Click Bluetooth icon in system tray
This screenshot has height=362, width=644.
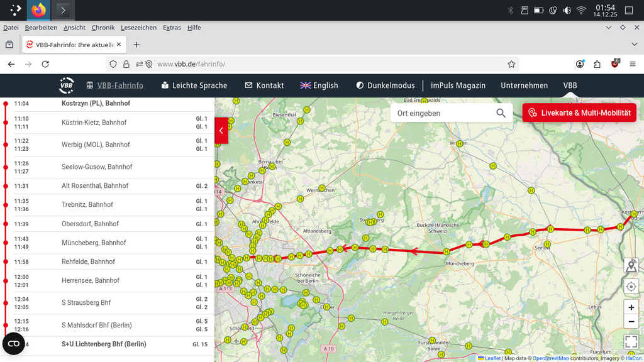click(x=511, y=11)
